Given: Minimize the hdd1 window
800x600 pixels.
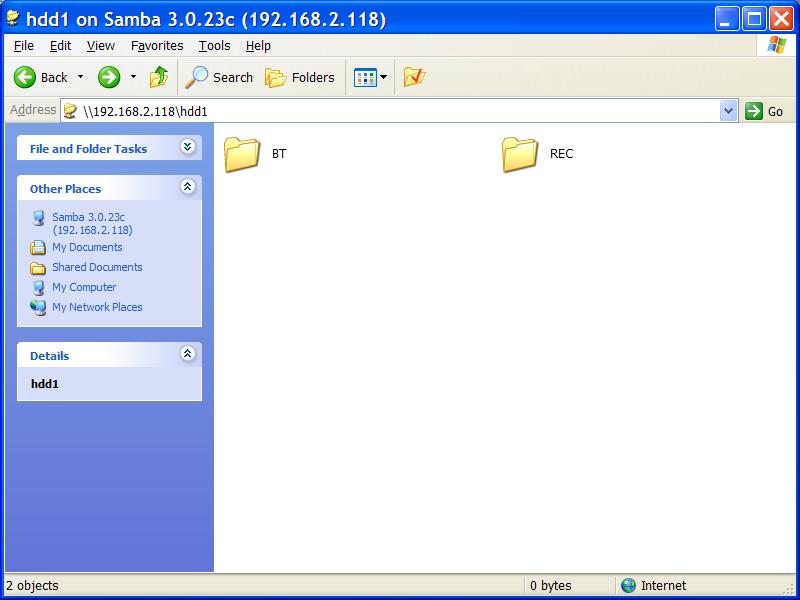Looking at the screenshot, I should pyautogui.click(x=727, y=19).
